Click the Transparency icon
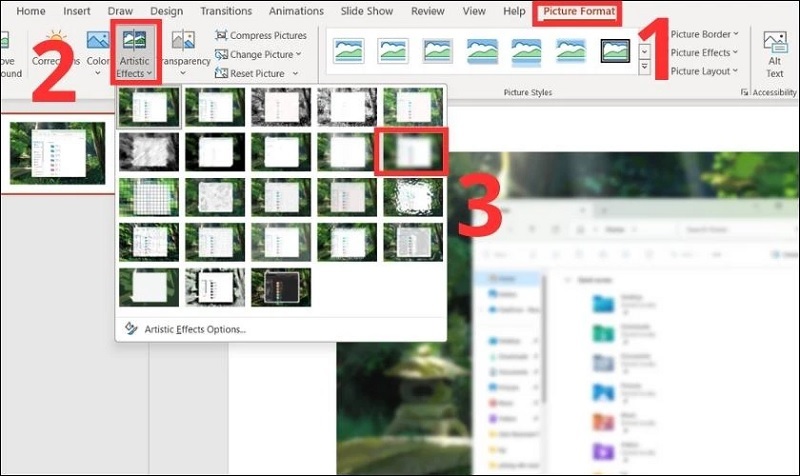800x476 pixels. [x=183, y=50]
